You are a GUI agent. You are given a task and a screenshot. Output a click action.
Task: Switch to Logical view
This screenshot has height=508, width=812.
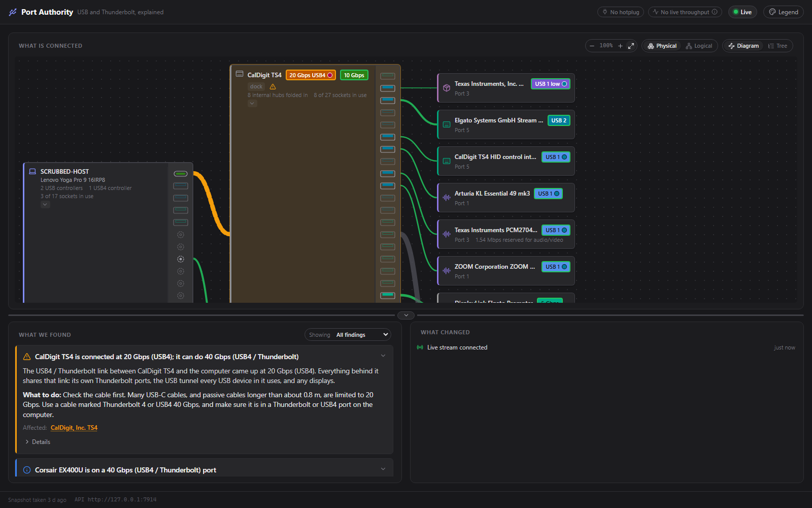click(x=699, y=46)
